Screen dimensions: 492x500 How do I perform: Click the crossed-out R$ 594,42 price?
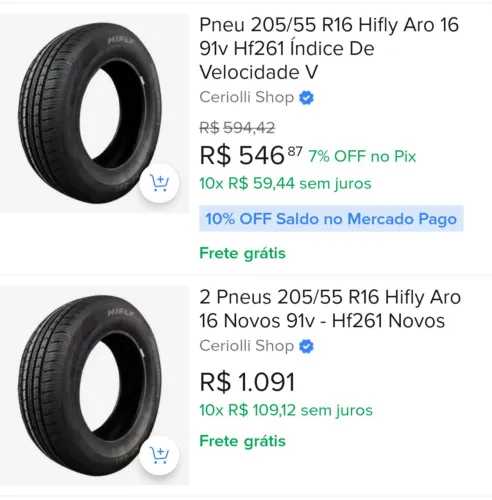[x=237, y=128]
